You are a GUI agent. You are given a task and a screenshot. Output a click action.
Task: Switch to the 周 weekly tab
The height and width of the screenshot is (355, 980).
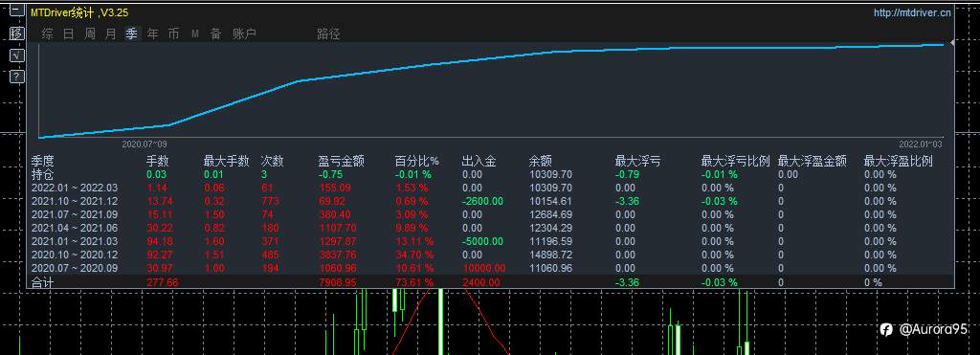tap(90, 34)
